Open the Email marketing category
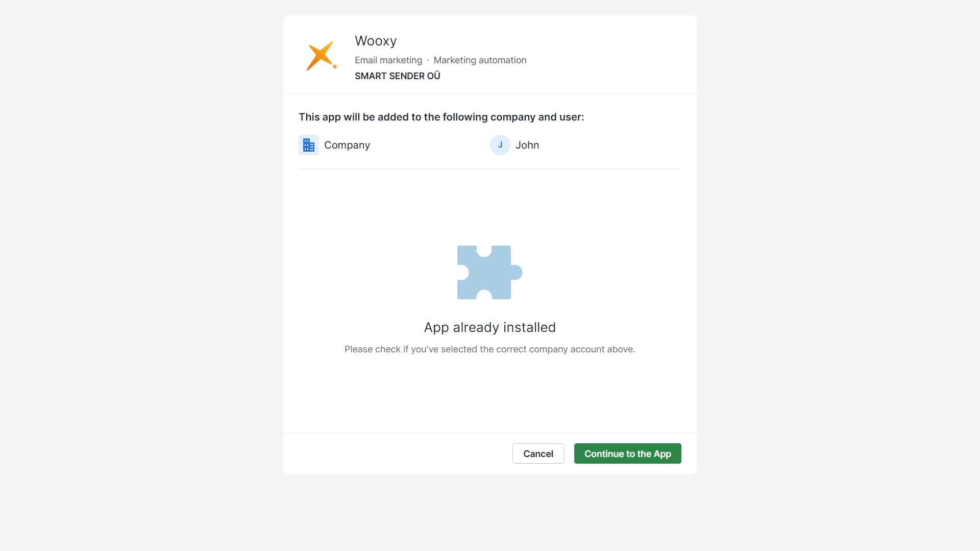 pos(388,60)
